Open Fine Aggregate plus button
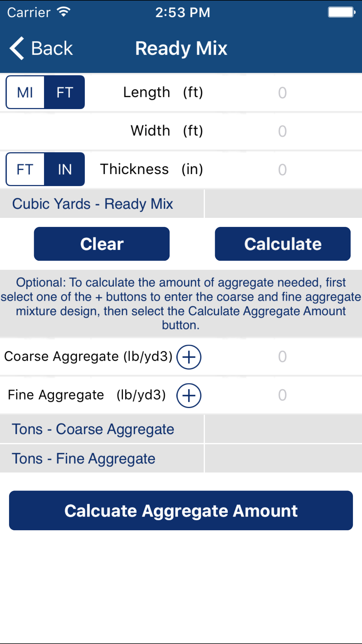 pyautogui.click(x=189, y=395)
